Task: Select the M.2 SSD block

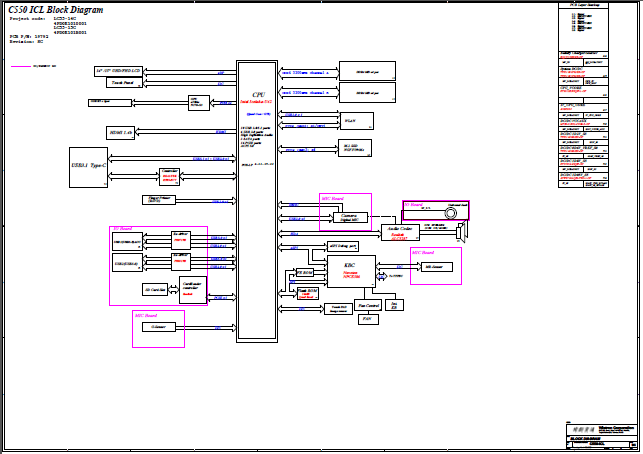Action: click(356, 148)
